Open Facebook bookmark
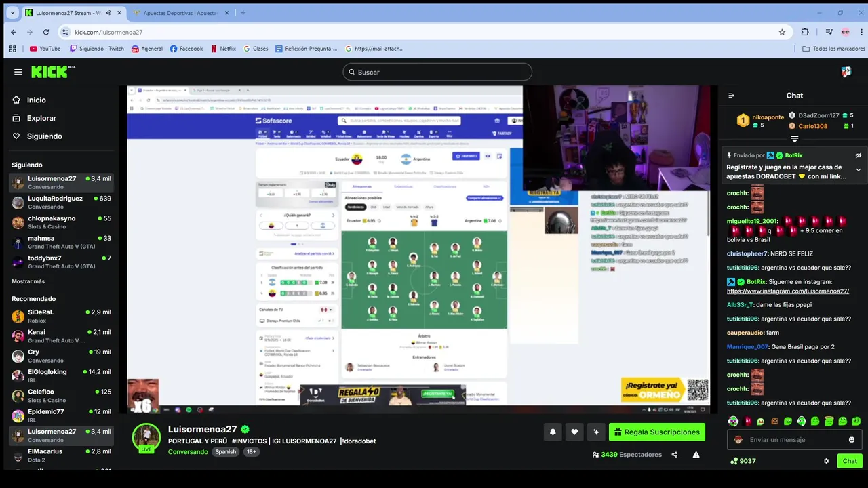 click(x=186, y=49)
